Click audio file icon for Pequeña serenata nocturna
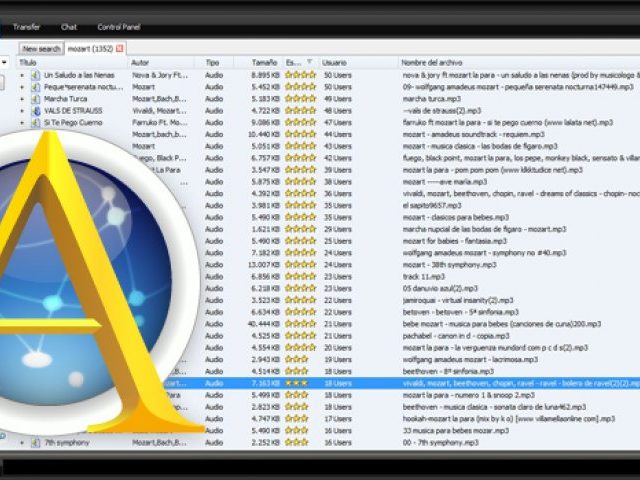This screenshot has width=640, height=480. pyautogui.click(x=36, y=87)
